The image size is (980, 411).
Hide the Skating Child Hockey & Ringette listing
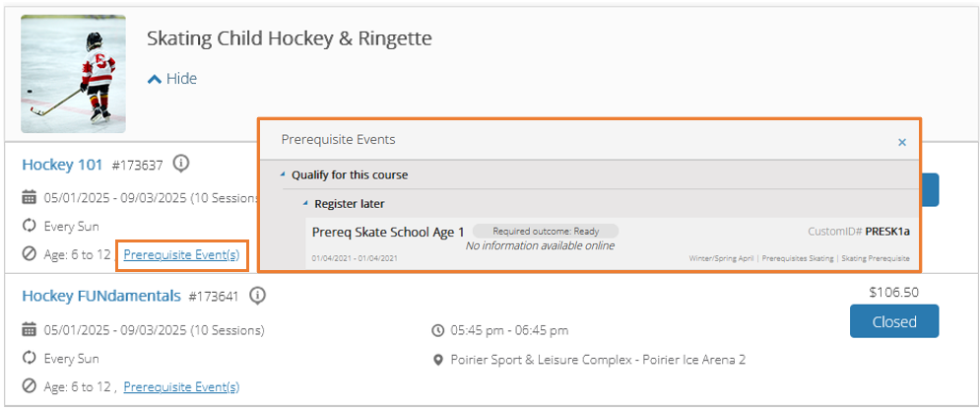point(172,79)
